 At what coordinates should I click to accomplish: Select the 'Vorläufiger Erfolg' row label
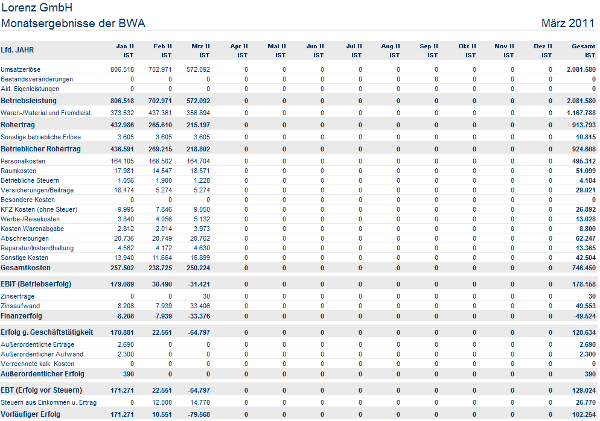31,414
